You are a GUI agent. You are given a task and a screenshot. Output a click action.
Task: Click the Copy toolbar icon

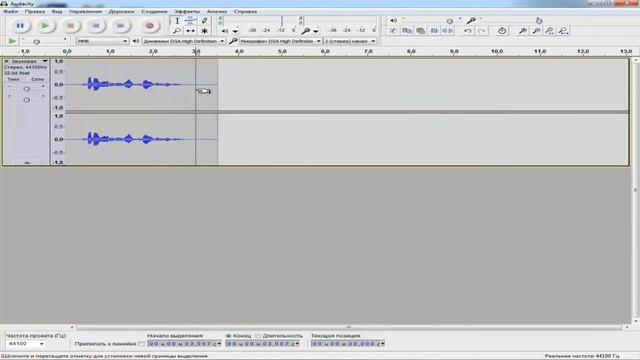(407, 31)
